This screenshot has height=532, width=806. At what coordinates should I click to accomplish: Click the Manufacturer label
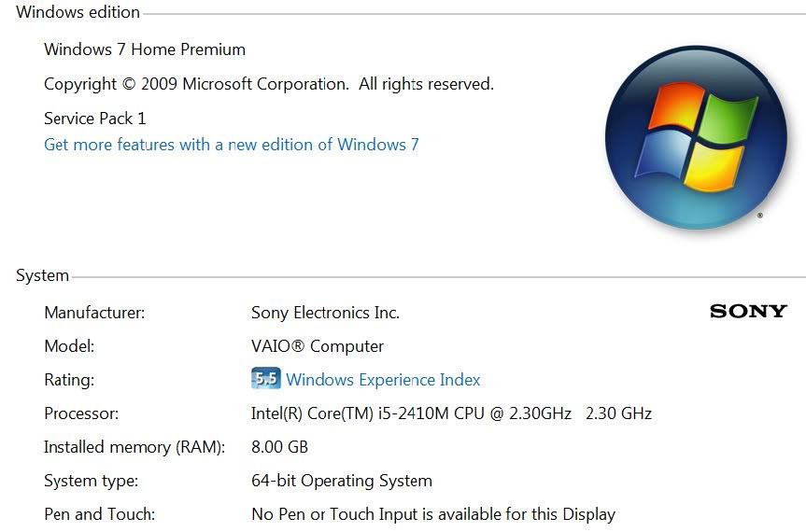click(94, 313)
